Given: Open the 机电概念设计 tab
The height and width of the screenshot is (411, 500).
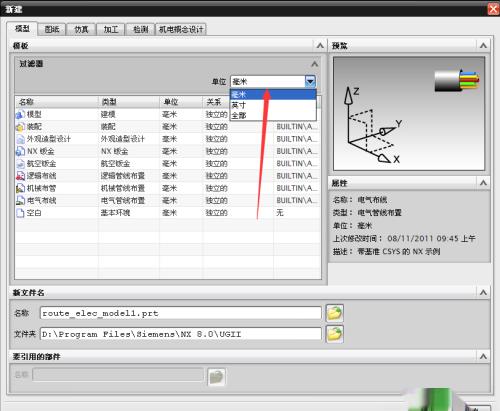Looking at the screenshot, I should [181, 29].
